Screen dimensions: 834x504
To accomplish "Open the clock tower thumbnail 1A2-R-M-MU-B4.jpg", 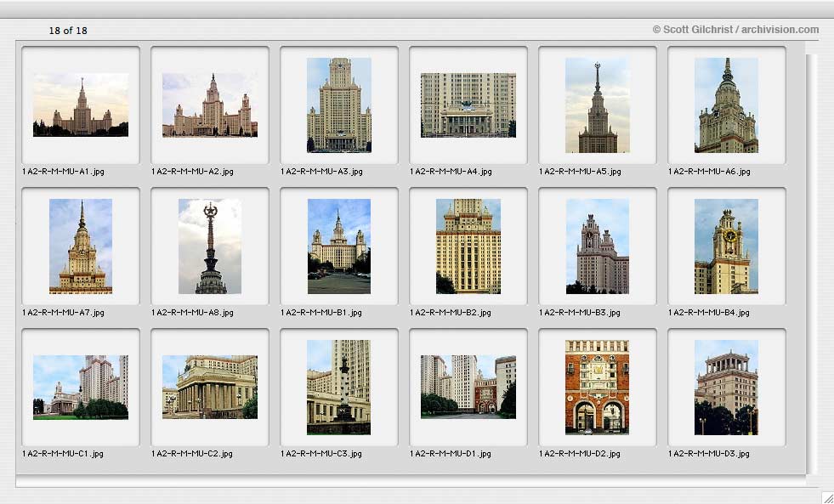I will pos(727,246).
